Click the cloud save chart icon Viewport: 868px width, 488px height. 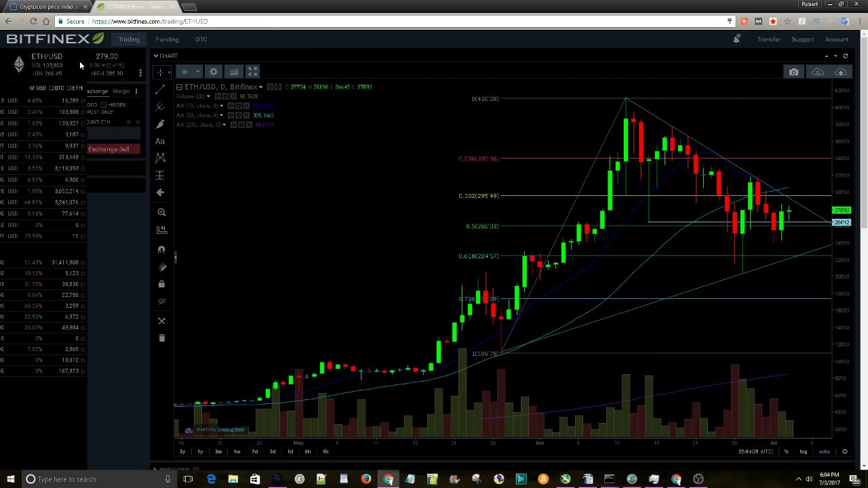click(x=841, y=72)
